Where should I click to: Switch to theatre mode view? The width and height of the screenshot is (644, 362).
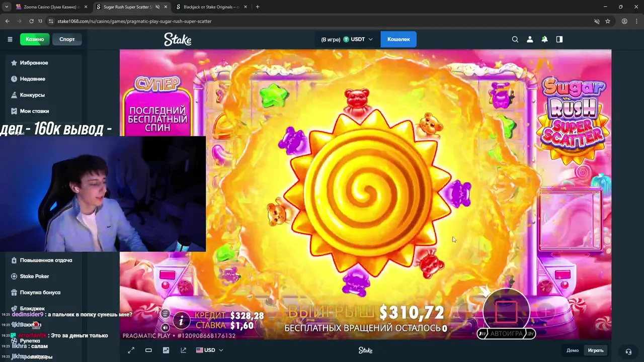click(148, 350)
